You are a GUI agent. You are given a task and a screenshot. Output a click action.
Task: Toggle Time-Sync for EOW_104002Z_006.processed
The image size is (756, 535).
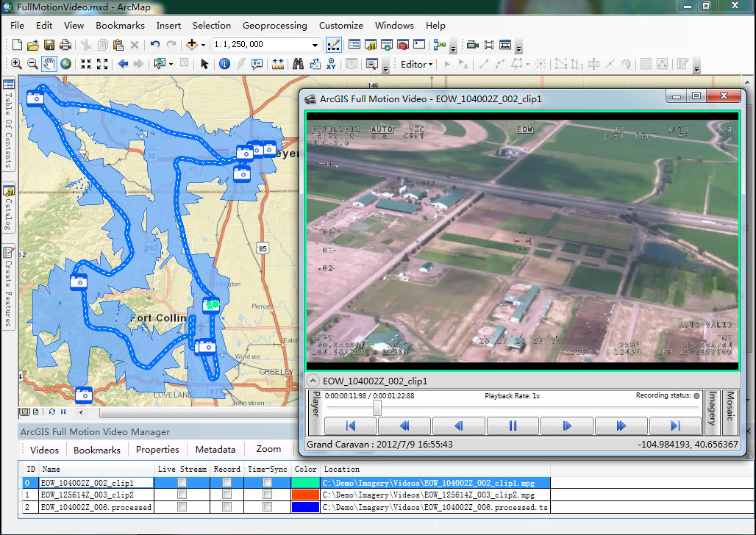(267, 507)
